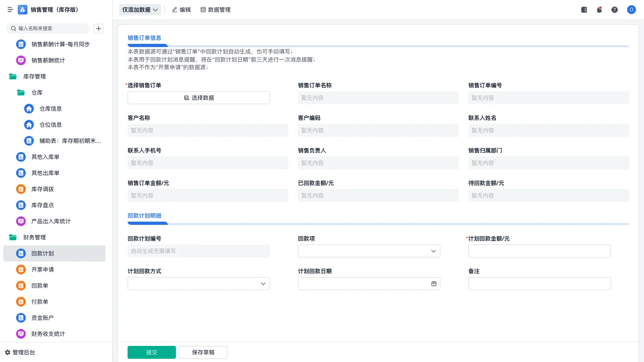Click the hamburger menu icon top left
Viewport: 644px width, 362px height.
10,10
